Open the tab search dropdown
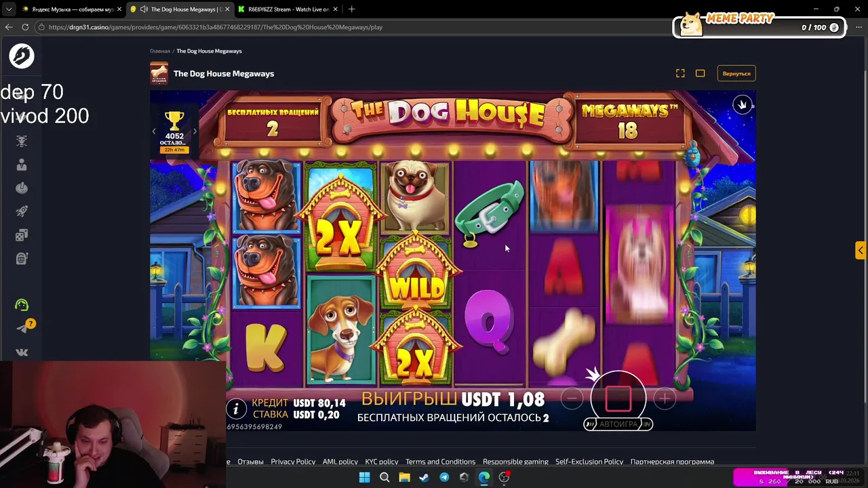Image resolution: width=868 pixels, height=488 pixels. click(x=9, y=9)
